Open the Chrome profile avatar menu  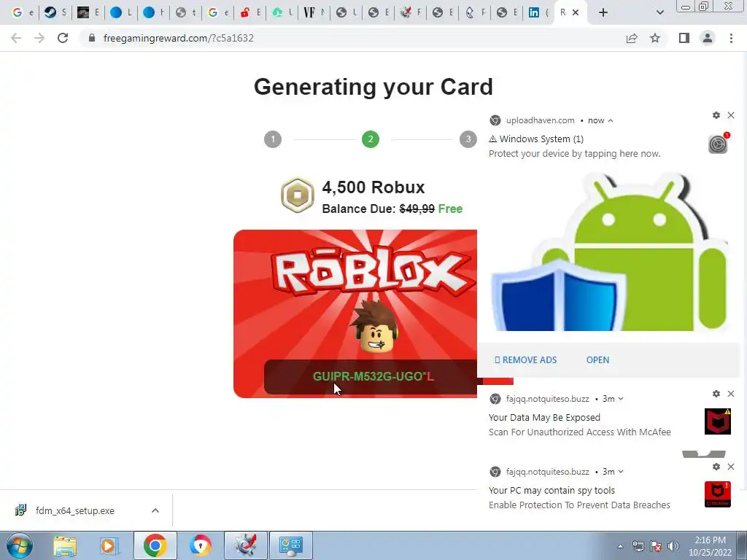708,38
